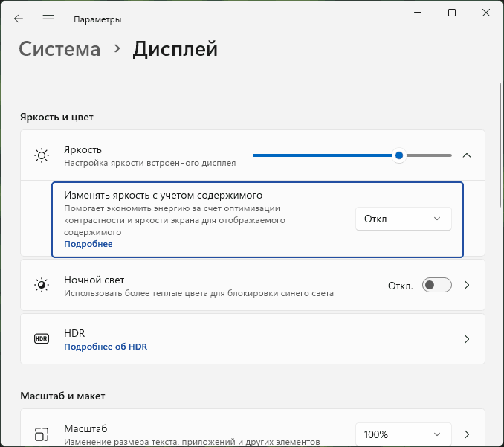Image resolution: width=504 pixels, height=447 pixels.
Task: Go to Система breadcrumb
Action: 59,49
